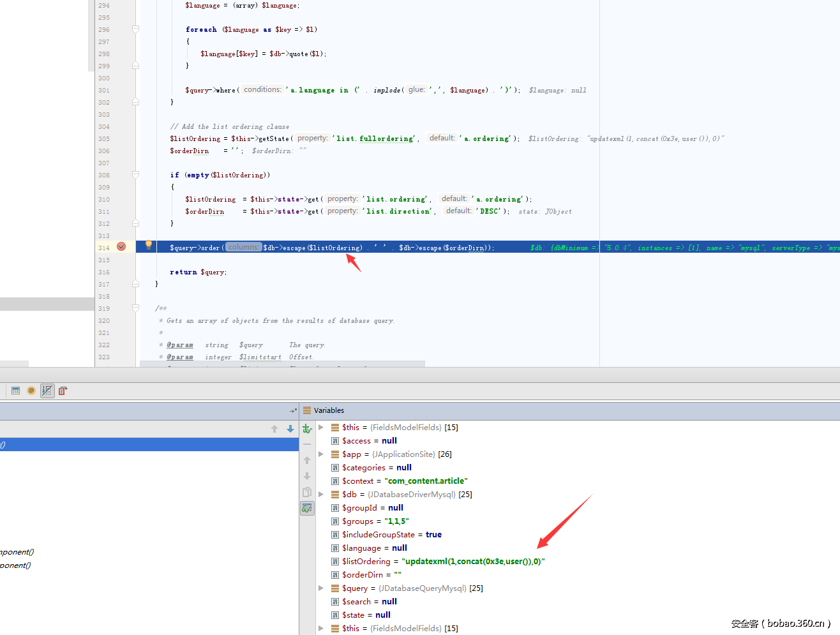Open the Variables panel tab
This screenshot has height=635, width=840.
[x=328, y=410]
